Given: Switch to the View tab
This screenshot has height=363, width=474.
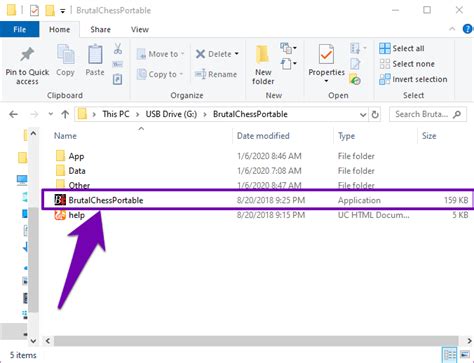Looking at the screenshot, I should [140, 29].
